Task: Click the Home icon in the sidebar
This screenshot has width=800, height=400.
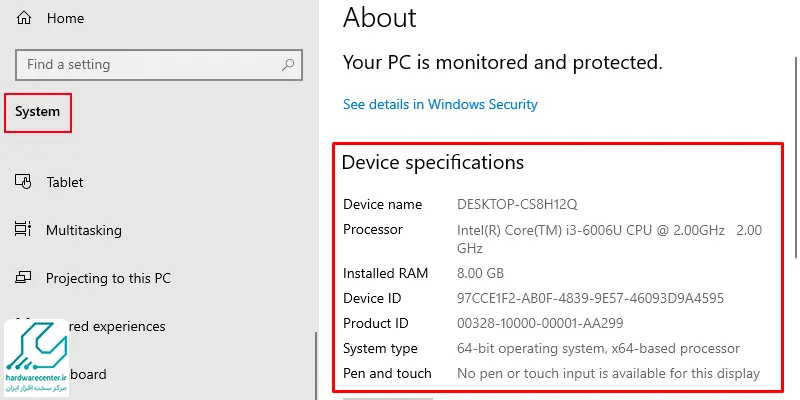Action: [x=23, y=18]
